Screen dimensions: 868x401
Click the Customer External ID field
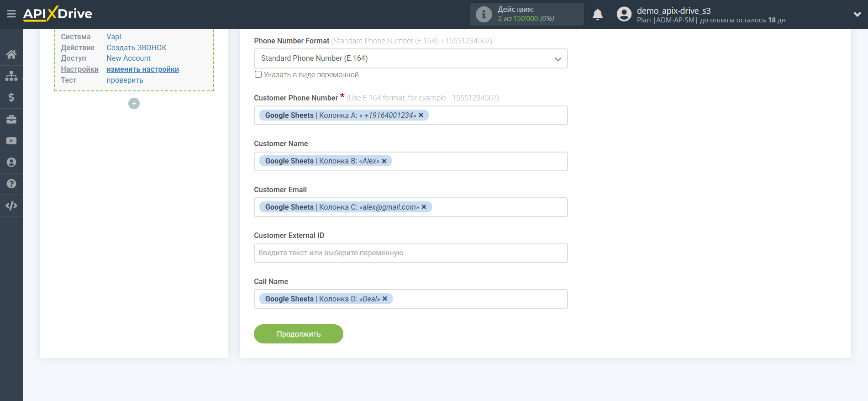coord(410,253)
